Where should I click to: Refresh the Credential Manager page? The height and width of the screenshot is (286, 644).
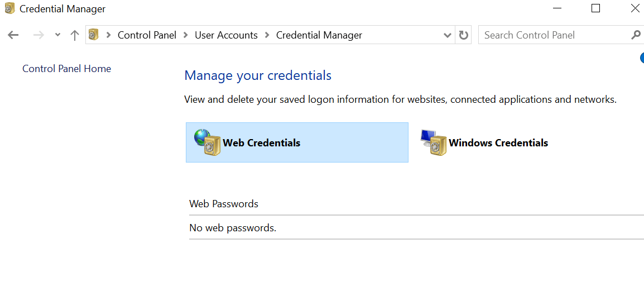[463, 35]
